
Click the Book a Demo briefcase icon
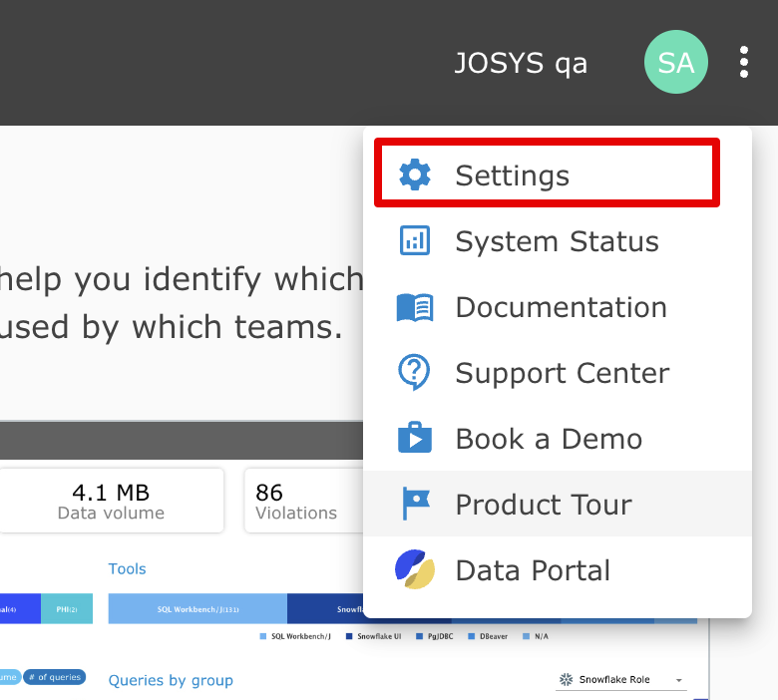tap(415, 439)
